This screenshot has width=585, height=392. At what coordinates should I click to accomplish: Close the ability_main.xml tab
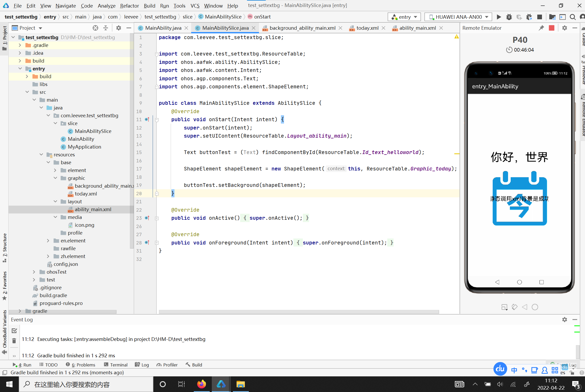[x=441, y=28]
